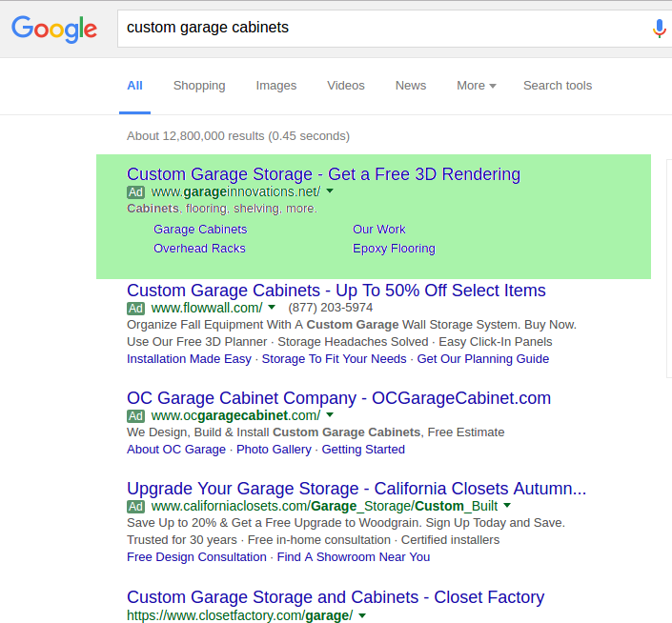
Task: Open the Epoxy Flooring sitelink
Action: (394, 249)
